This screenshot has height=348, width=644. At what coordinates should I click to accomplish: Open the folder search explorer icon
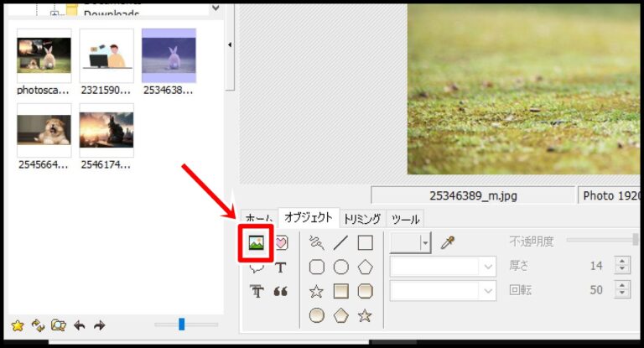pos(59,325)
